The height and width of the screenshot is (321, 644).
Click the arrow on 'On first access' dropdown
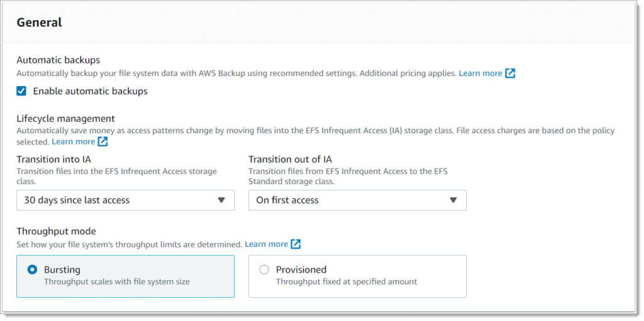point(453,200)
